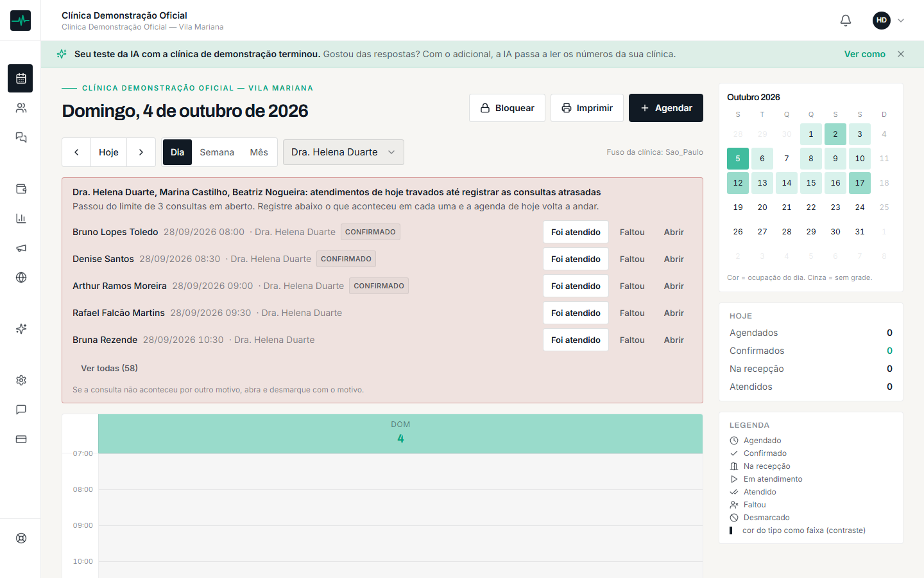Viewport: 924px width, 578px height.
Task: Mark Rafael Falcão Martins as Foi atendido
Action: click(576, 313)
